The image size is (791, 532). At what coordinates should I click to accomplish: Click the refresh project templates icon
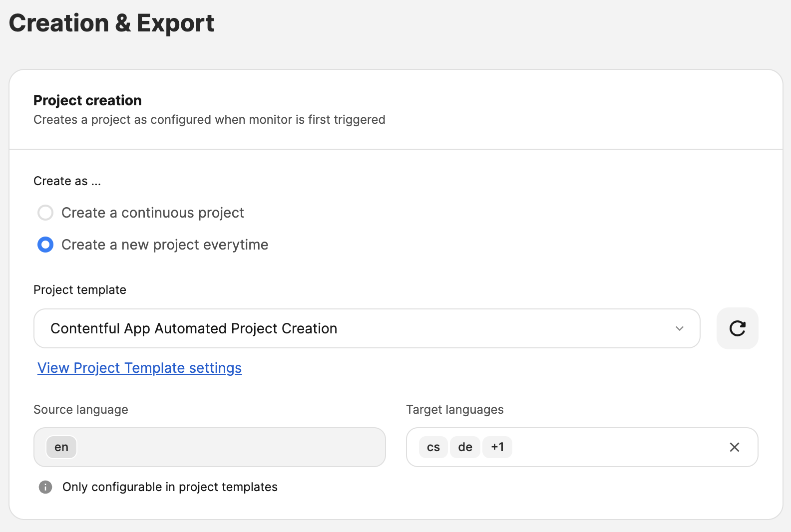[737, 328]
